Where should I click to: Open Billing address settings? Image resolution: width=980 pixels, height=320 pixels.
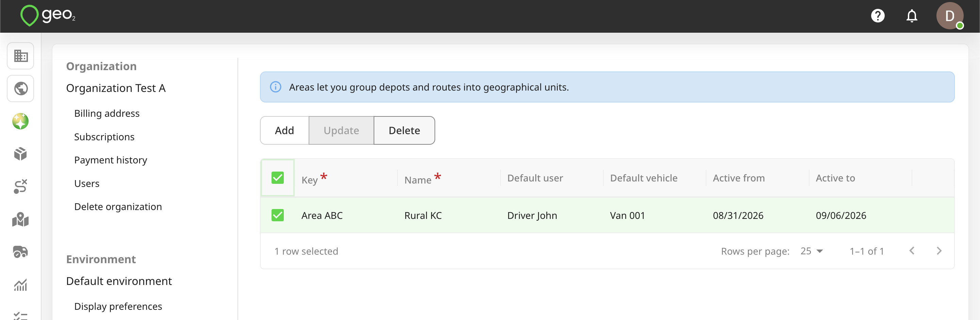[x=107, y=113]
